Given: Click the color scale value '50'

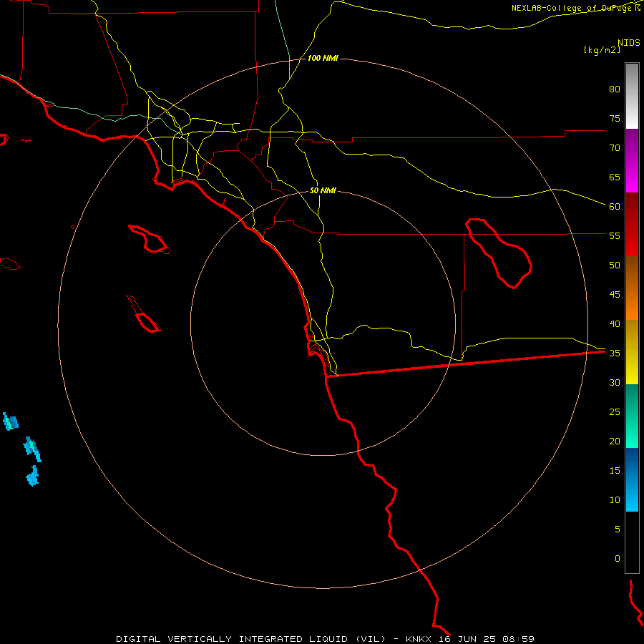Looking at the screenshot, I should point(615,265).
